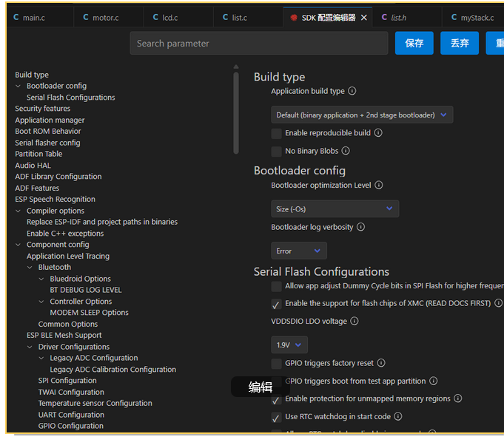Click the 保存 (Save) button
Screen dimensions: 504x448
[x=414, y=43]
